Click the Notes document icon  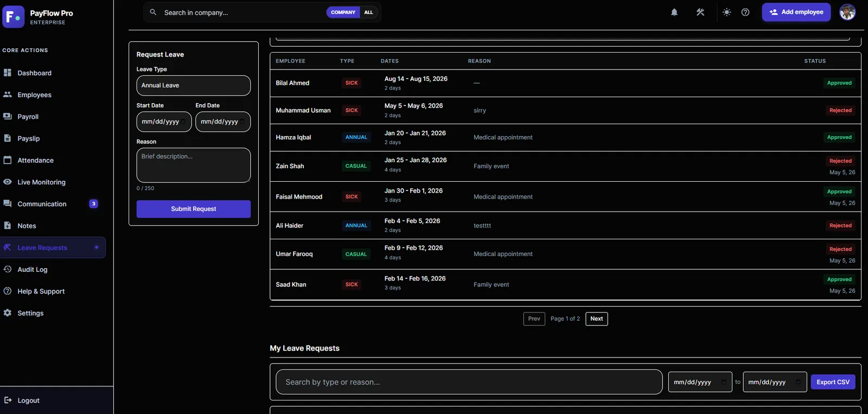[8, 226]
